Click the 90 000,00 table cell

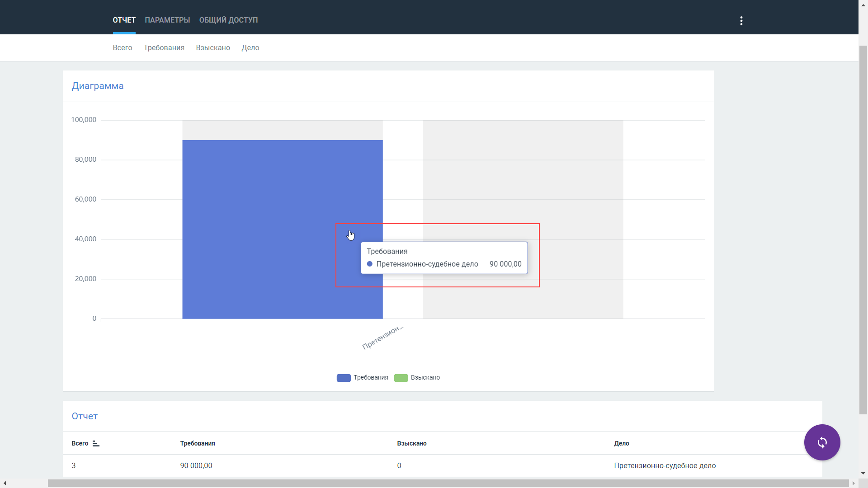pyautogui.click(x=196, y=465)
